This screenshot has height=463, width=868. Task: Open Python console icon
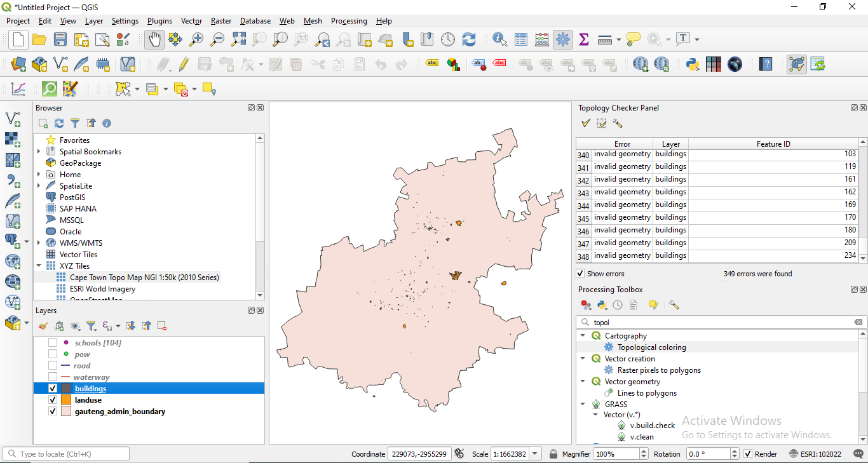coord(693,64)
